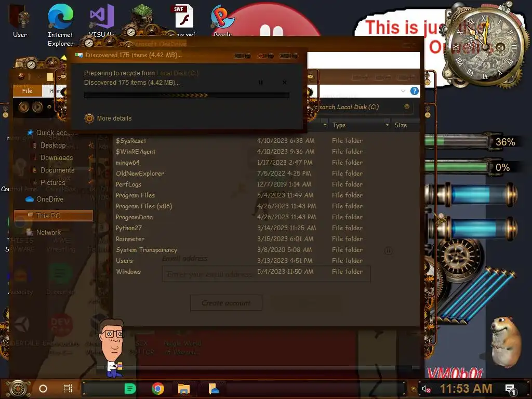Open the File tab in Explorer
The width and height of the screenshot is (532, 399).
(27, 90)
